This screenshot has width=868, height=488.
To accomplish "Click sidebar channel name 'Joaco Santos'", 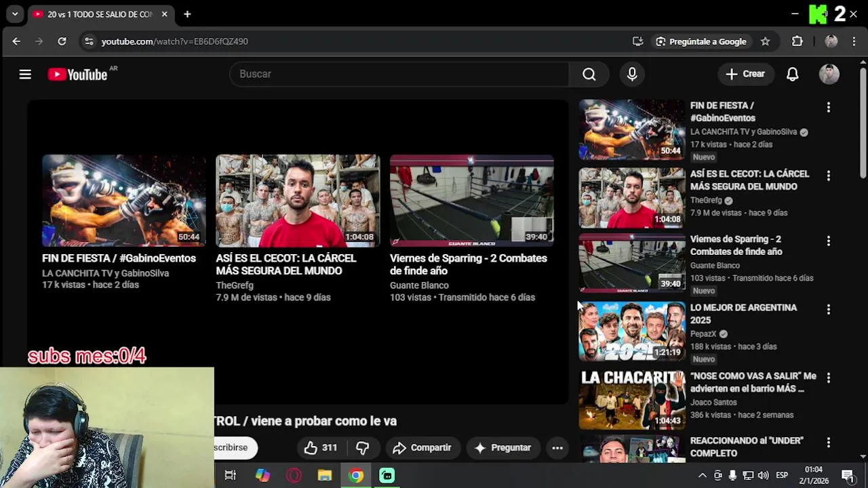I will (713, 403).
